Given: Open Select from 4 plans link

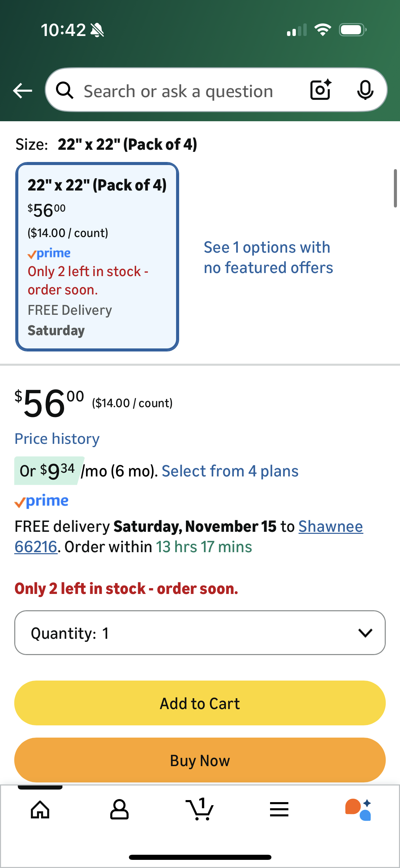Looking at the screenshot, I should coord(230,471).
